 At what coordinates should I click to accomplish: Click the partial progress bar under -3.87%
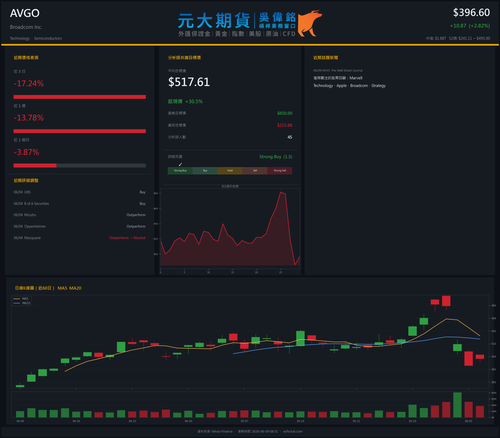[x=80, y=165]
